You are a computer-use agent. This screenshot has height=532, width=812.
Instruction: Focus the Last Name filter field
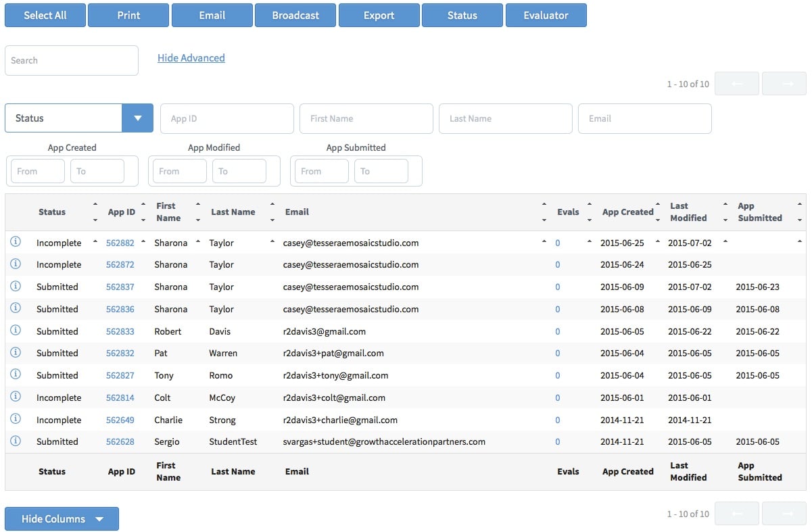pos(506,118)
